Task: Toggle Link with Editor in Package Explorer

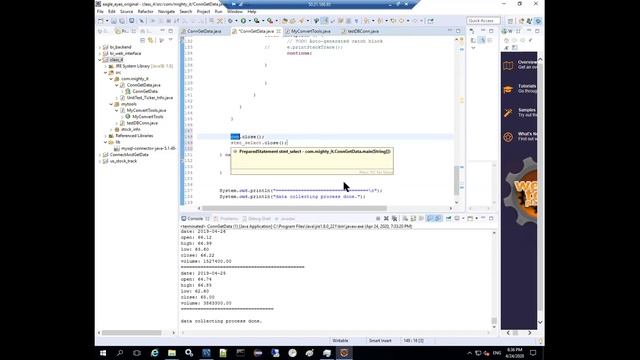Action: 151,40
